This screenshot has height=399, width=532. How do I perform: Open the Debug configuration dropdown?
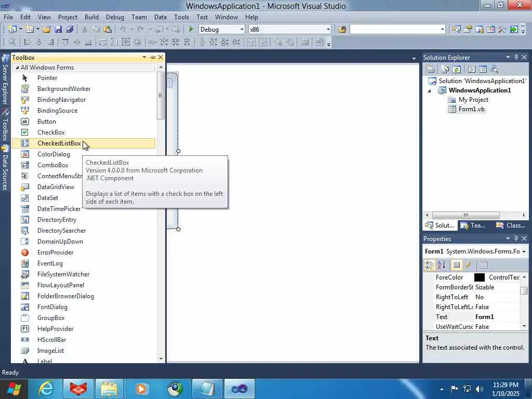coord(242,30)
